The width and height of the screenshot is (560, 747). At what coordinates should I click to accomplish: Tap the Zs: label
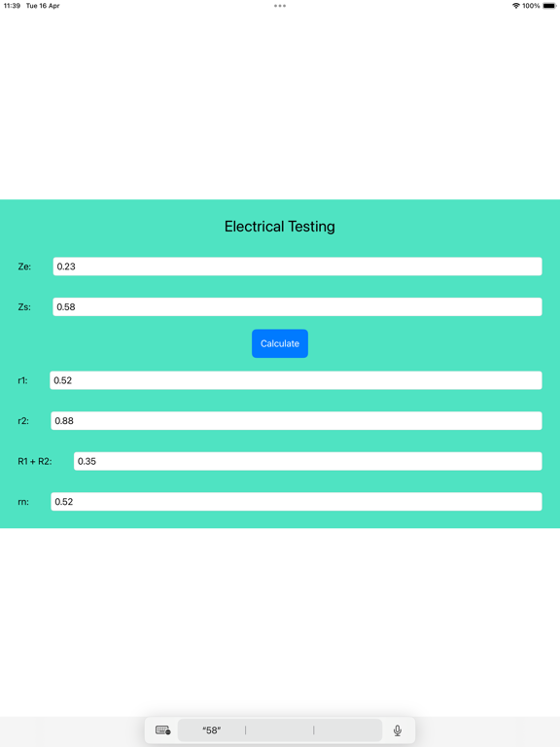(x=24, y=306)
